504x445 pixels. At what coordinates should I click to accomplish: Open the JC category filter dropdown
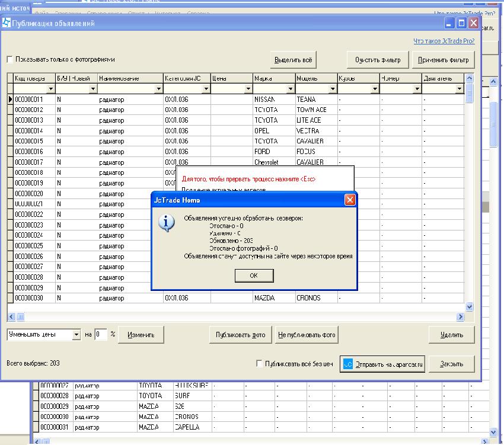206,89
